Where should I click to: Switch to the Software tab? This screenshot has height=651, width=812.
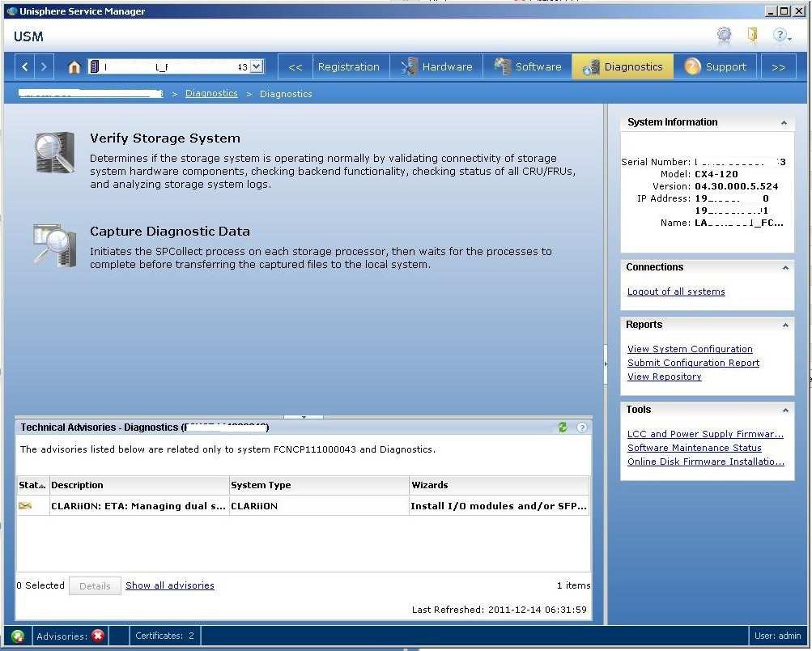pyautogui.click(x=528, y=67)
